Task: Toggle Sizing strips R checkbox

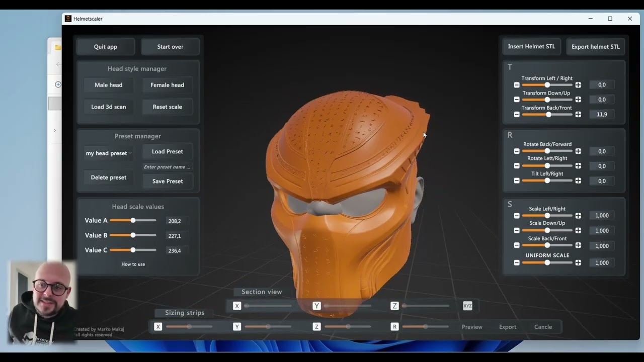Action: (395, 327)
